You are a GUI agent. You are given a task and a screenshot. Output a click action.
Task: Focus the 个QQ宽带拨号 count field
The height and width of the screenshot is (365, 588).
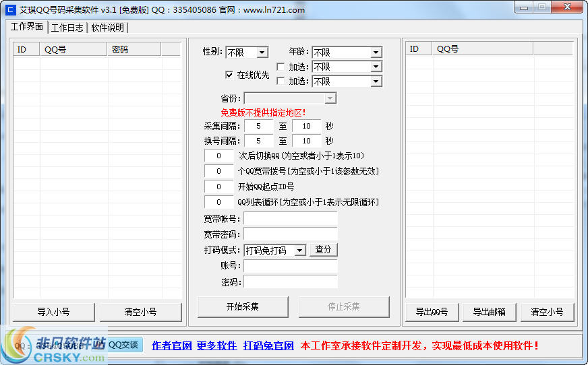click(x=218, y=171)
